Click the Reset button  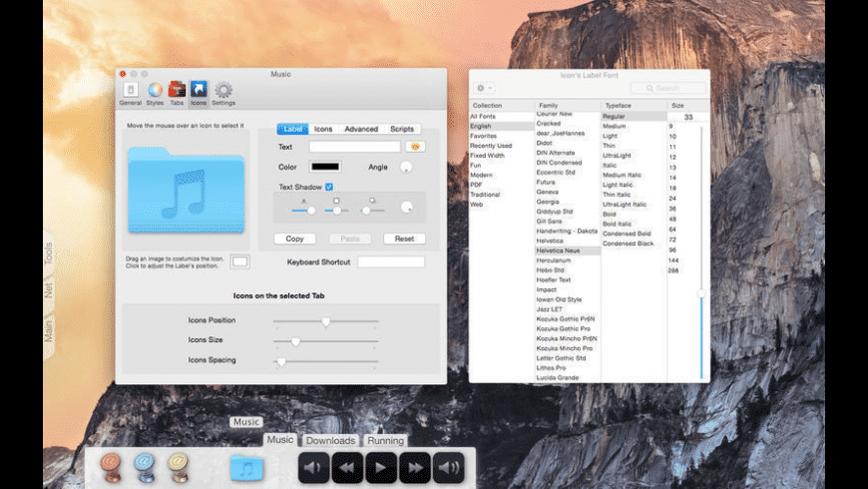[x=404, y=239]
